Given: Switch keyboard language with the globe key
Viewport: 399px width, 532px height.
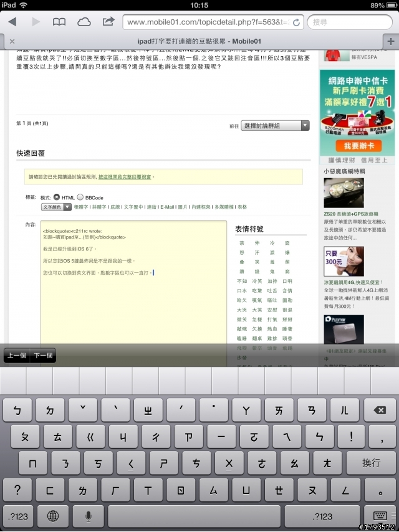Looking at the screenshot, I should click(52, 516).
